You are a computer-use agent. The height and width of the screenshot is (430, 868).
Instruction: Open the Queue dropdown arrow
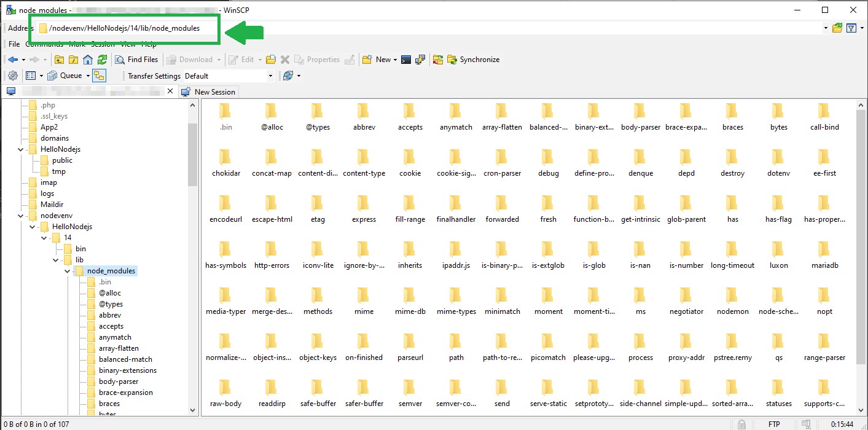[x=88, y=76]
